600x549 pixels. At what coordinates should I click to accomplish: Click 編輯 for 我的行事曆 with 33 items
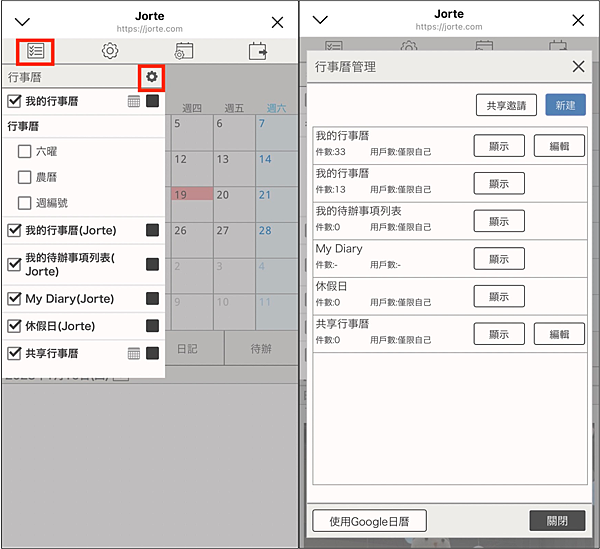pyautogui.click(x=559, y=146)
